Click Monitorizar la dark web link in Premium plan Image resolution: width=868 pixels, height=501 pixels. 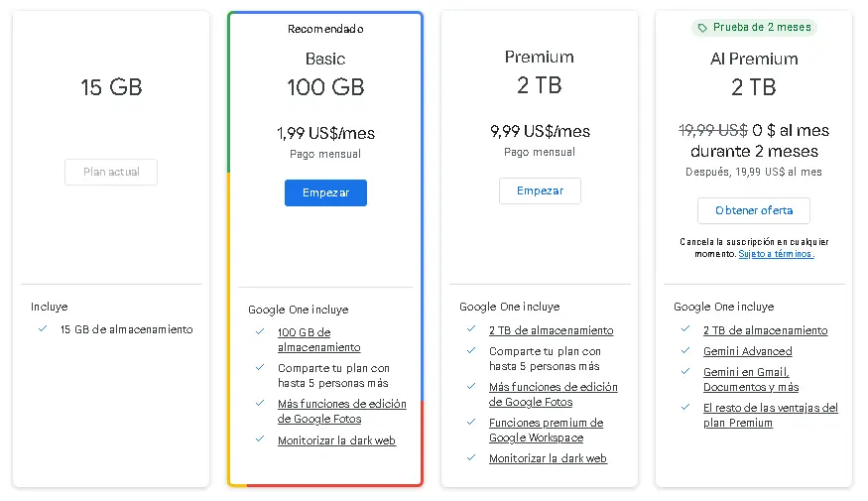(548, 458)
